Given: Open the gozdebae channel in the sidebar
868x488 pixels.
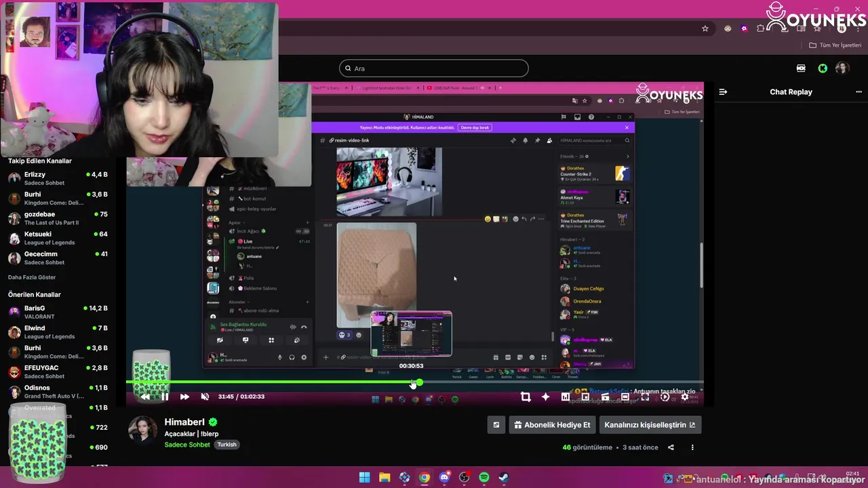Looking at the screenshot, I should click(x=58, y=218).
